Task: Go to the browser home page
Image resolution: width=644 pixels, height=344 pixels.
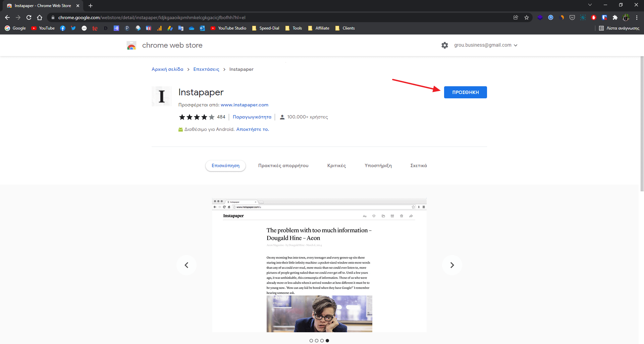Action: 40,17
